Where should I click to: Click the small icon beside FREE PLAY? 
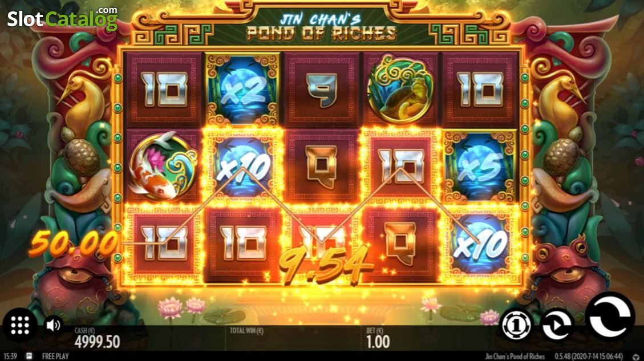(29, 356)
